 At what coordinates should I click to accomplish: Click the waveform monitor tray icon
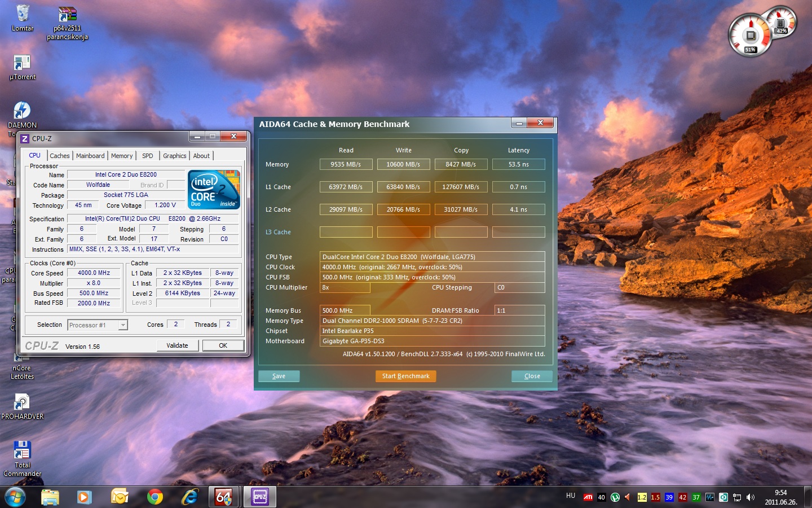coord(709,497)
